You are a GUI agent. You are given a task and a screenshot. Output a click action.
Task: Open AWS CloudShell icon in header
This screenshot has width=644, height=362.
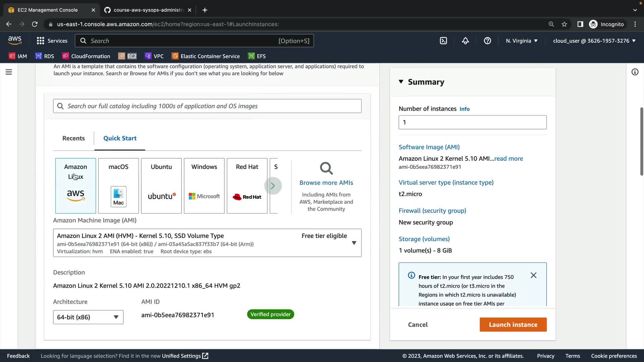click(443, 41)
